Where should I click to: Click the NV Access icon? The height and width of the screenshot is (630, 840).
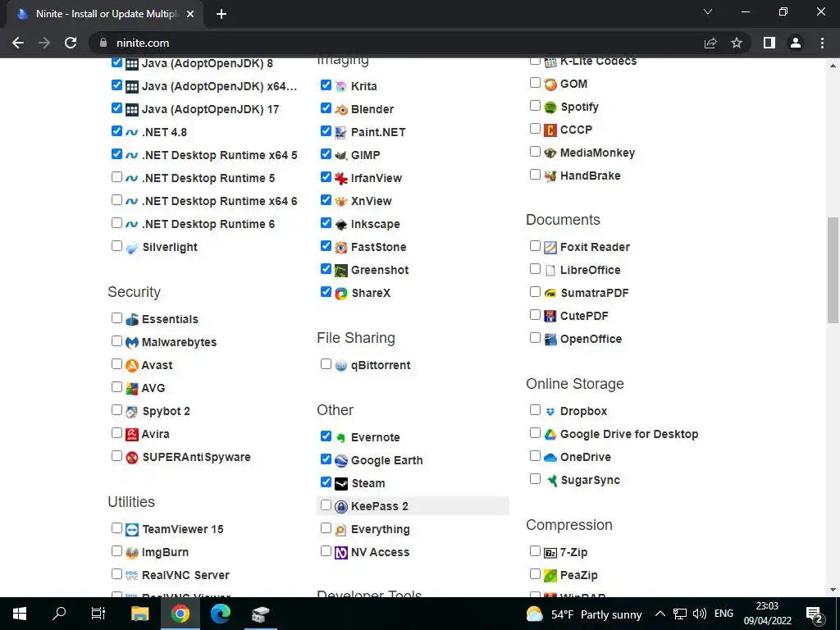click(x=340, y=552)
